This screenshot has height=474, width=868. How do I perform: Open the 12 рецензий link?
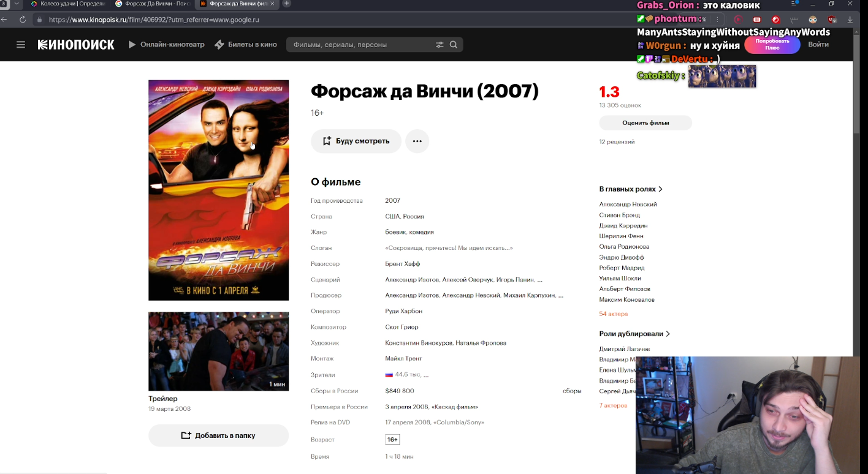[x=617, y=141]
